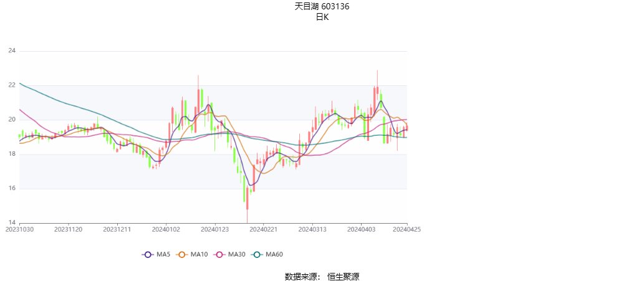Click the 20240123 date axis label
Screen dimensions: 644x281
[215, 230]
